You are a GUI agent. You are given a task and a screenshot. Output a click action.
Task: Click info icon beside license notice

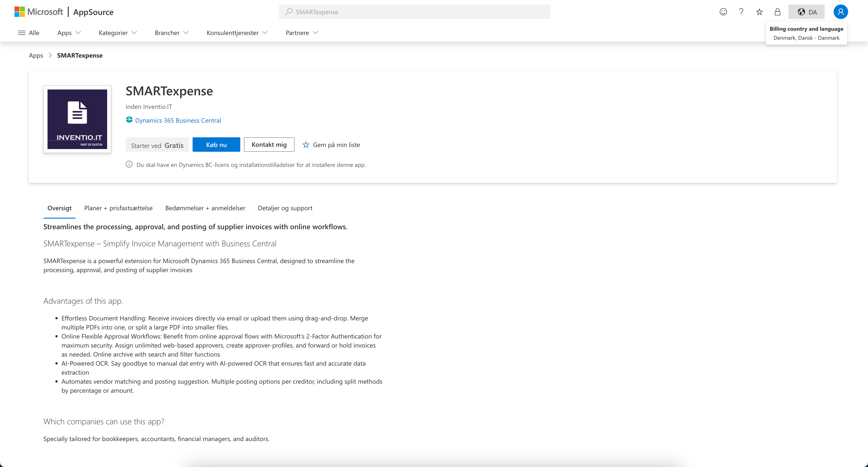(129, 165)
